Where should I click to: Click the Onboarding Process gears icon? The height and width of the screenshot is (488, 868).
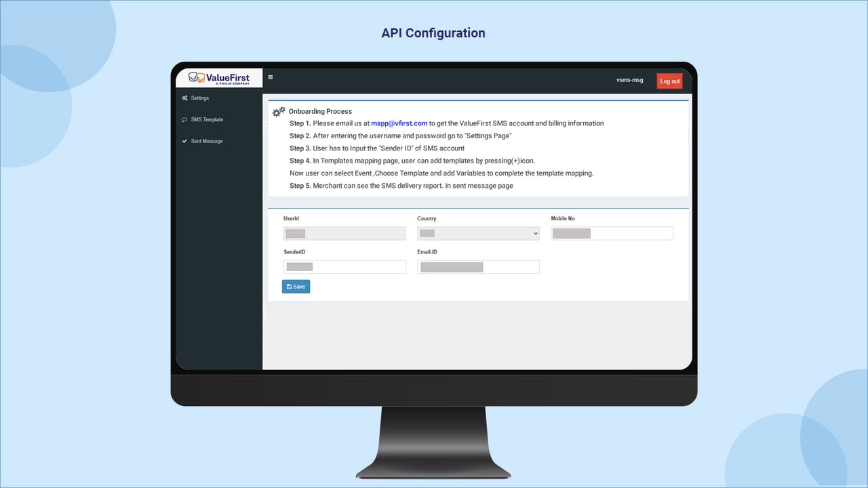tap(279, 112)
